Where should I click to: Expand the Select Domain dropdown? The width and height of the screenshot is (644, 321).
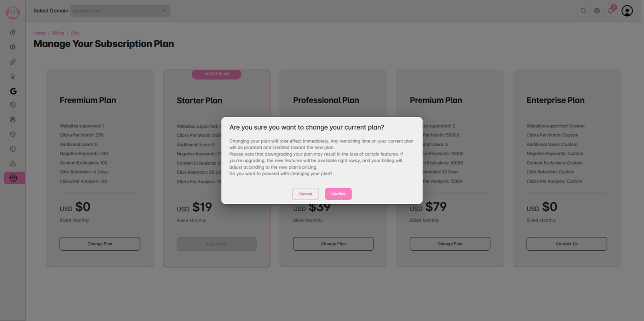pyautogui.click(x=120, y=11)
